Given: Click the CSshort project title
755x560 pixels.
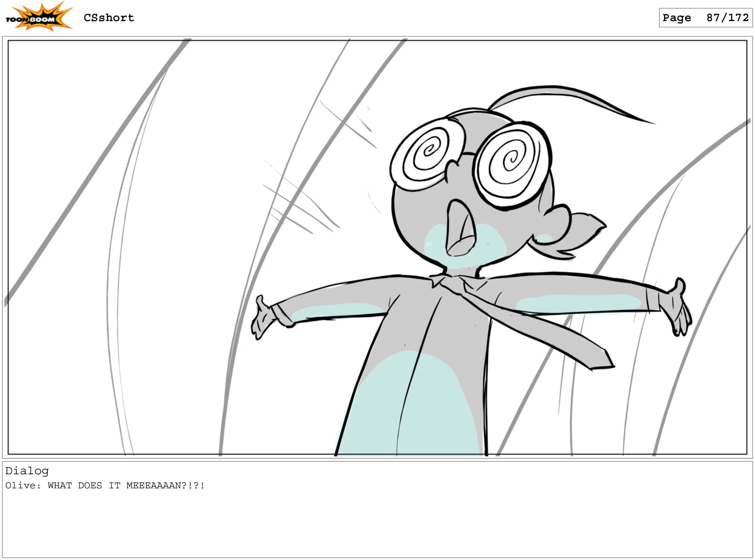Looking at the screenshot, I should pos(109,18).
